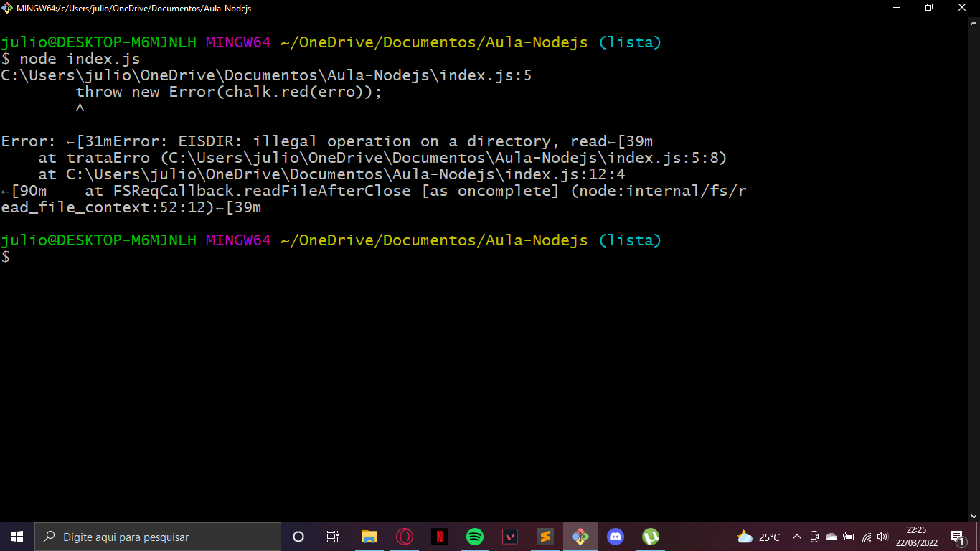The width and height of the screenshot is (980, 551).
Task: Click the 'throw new Error(chalk.red(erro));' line
Action: (x=229, y=92)
